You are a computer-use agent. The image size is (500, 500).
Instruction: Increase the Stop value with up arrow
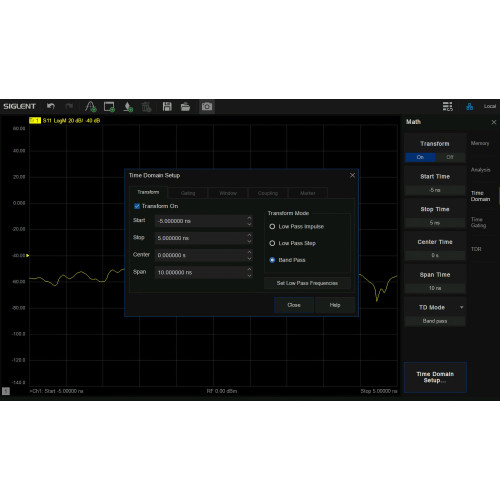click(x=249, y=235)
